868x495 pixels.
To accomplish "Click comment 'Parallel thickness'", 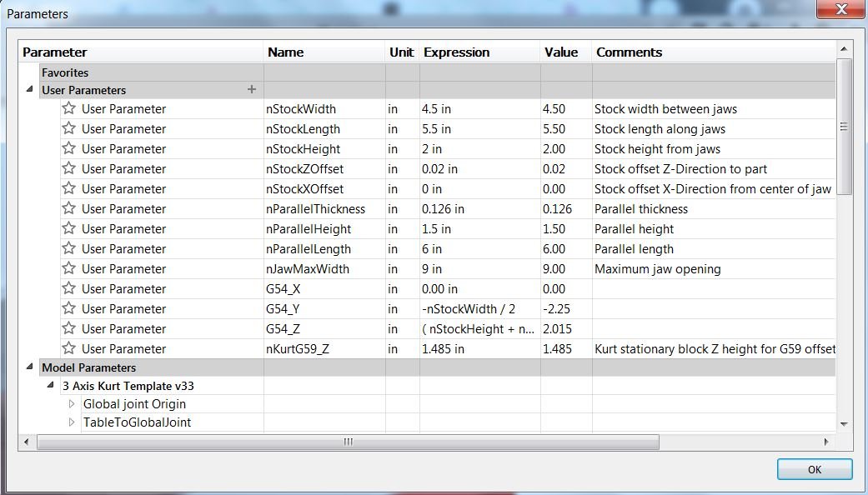I will (640, 208).
